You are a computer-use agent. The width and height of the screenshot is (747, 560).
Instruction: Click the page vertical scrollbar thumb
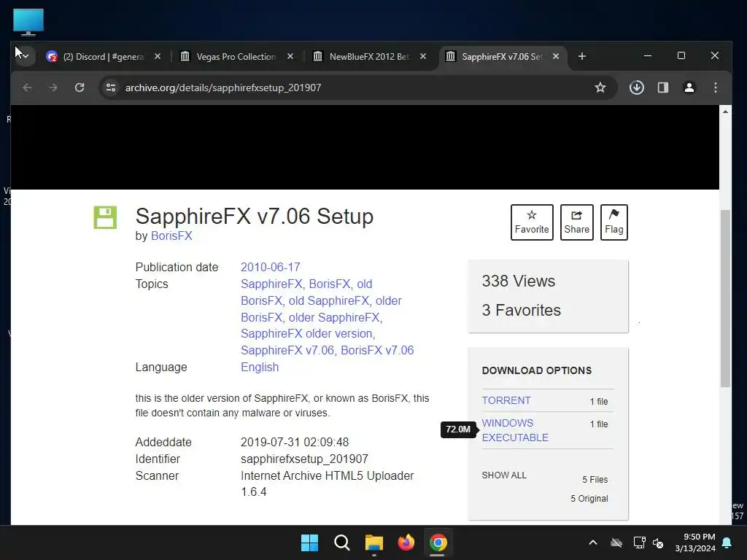point(725,298)
